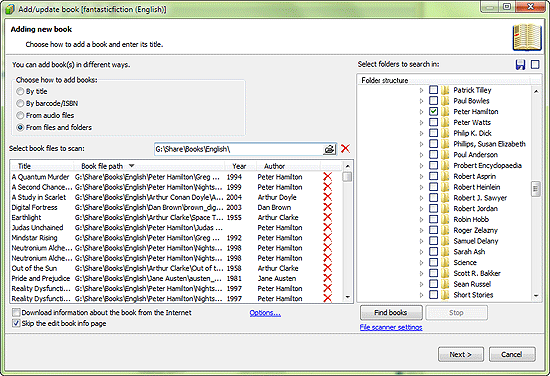Viewport: 550px width, 376px height.
Task: Expand the Robert Asprin folder node
Action: [421, 176]
